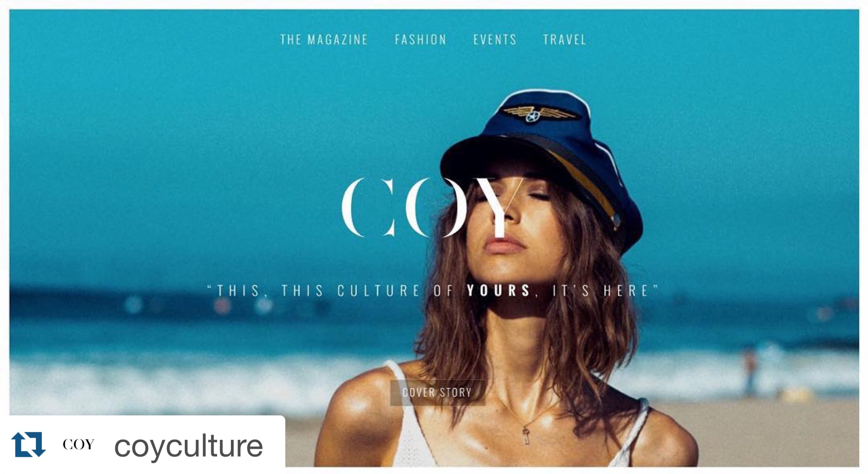868x474 pixels.
Task: Click the large white COY logo
Action: point(433,207)
